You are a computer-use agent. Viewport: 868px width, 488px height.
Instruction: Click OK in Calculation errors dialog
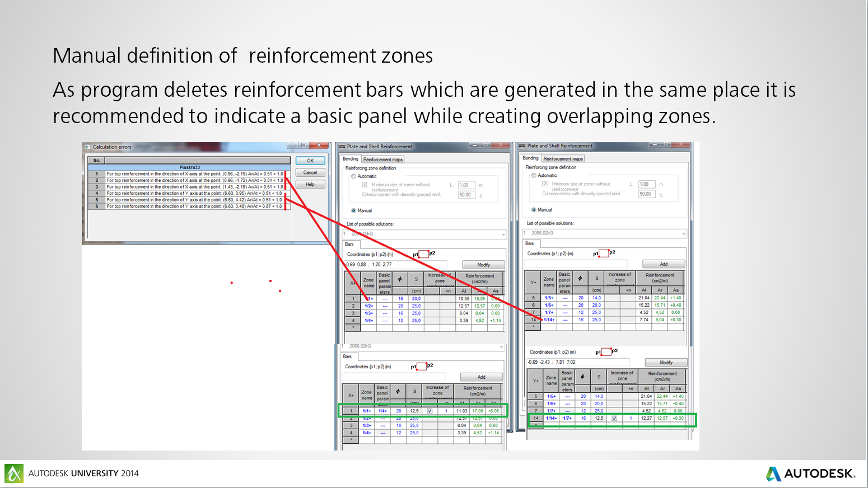[x=310, y=161]
